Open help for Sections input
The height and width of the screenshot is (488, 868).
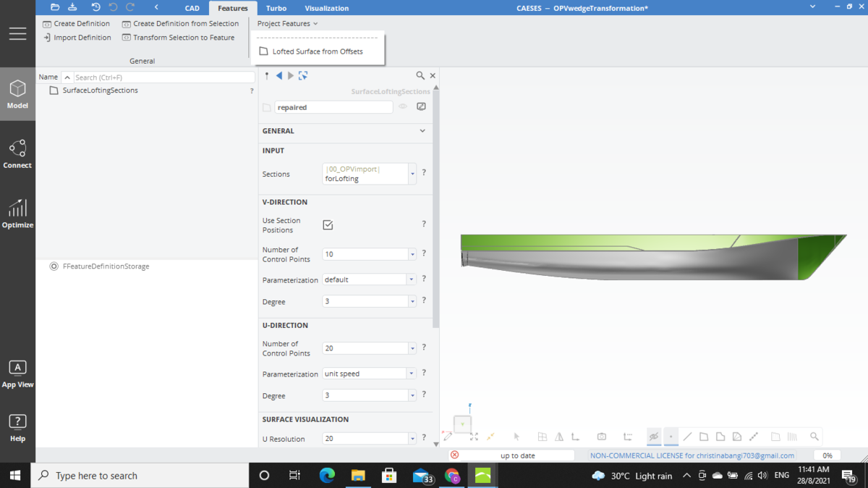click(x=424, y=173)
